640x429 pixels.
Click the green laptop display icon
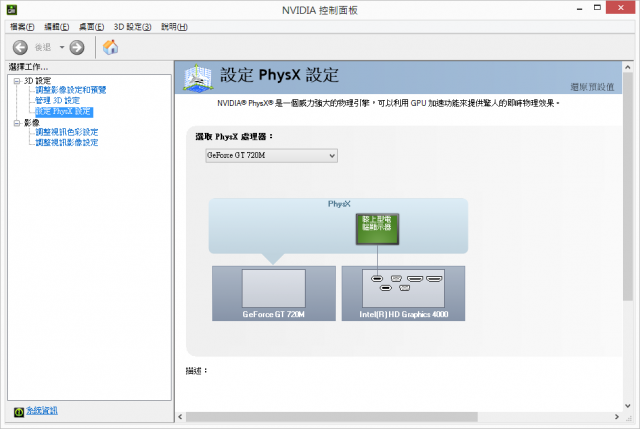click(377, 229)
